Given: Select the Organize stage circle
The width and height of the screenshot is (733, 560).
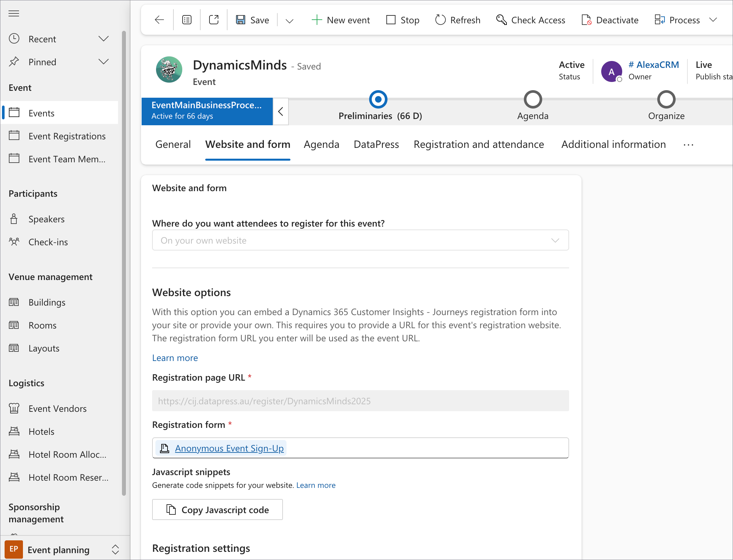Looking at the screenshot, I should tap(666, 99).
